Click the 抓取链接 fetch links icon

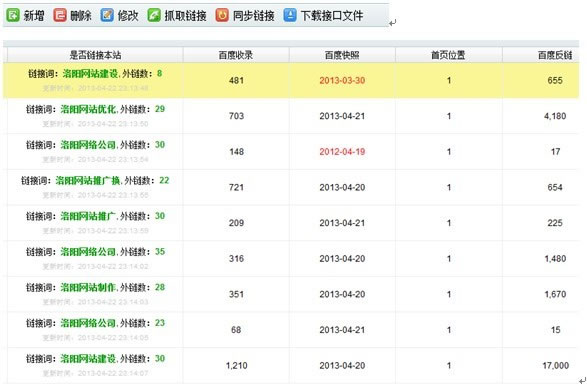(154, 15)
